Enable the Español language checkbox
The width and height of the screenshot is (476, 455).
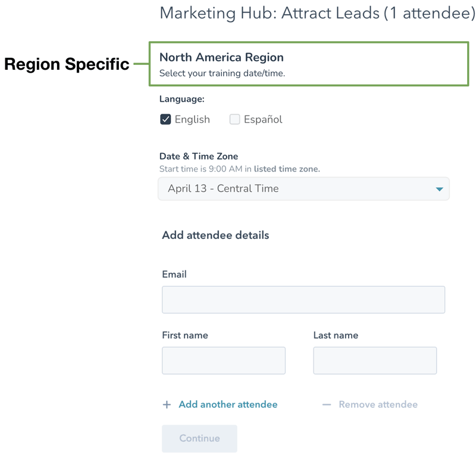pos(234,119)
